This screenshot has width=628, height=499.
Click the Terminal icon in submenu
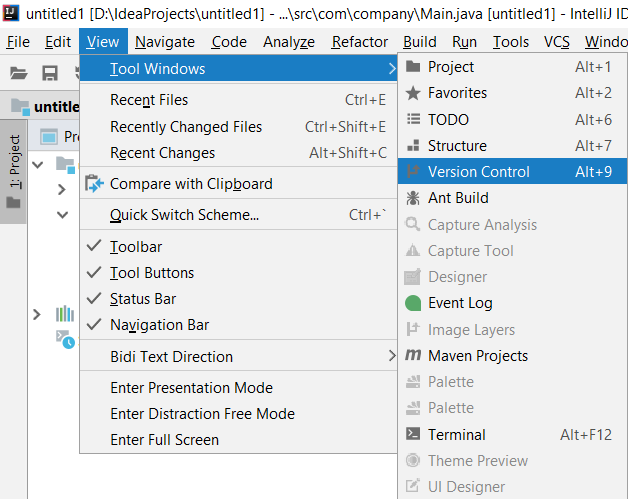coord(413,434)
